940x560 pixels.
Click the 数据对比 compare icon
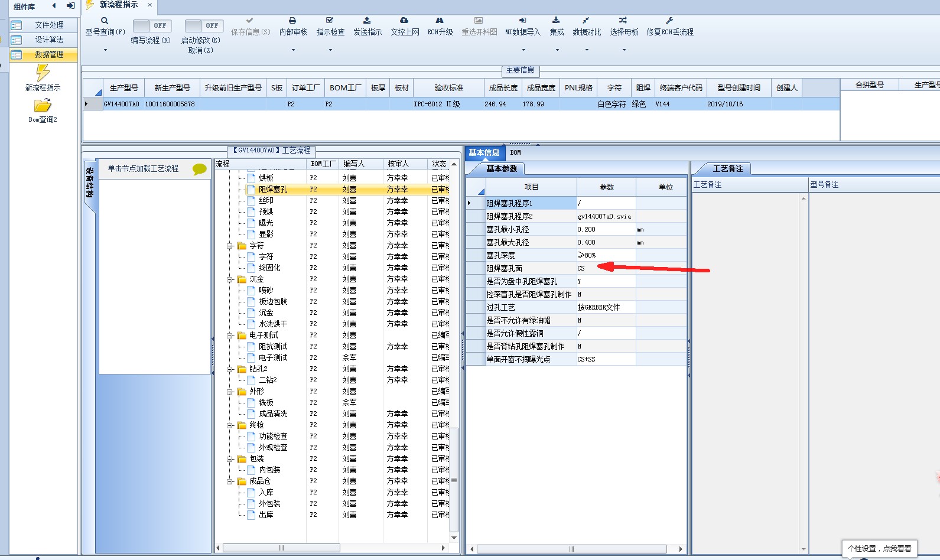(x=586, y=21)
